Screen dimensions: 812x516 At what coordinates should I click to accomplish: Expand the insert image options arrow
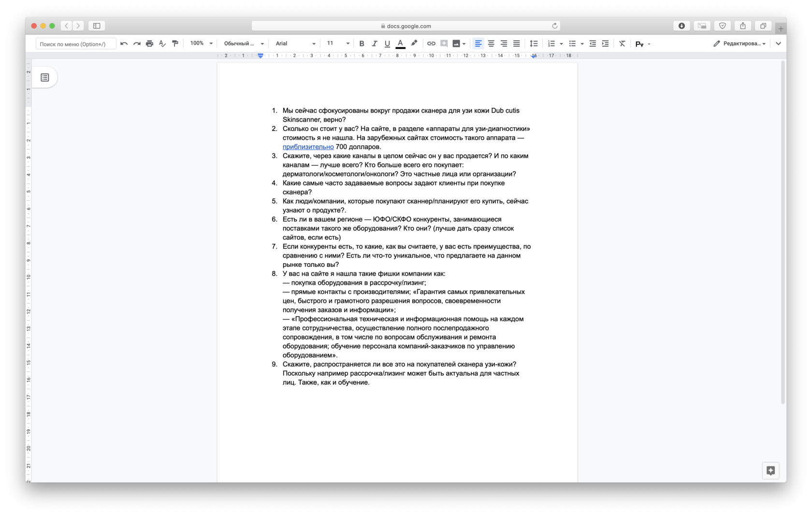click(x=464, y=44)
